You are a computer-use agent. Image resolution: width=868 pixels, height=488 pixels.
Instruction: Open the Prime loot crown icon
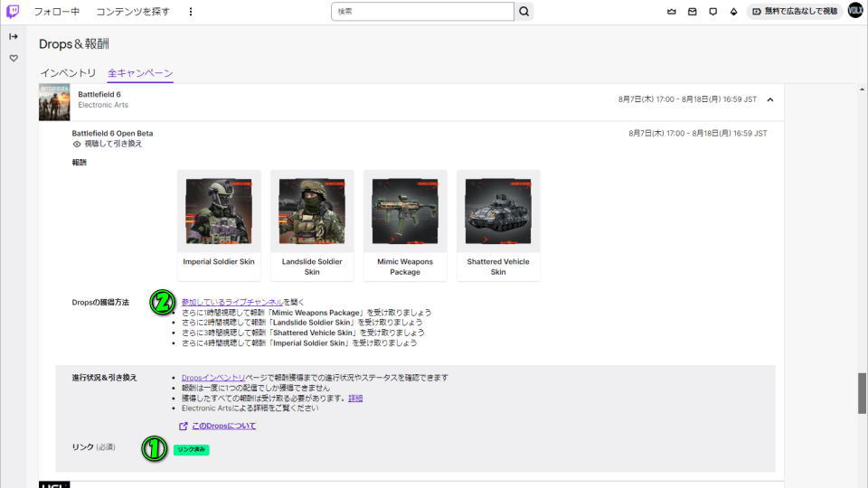tap(672, 12)
